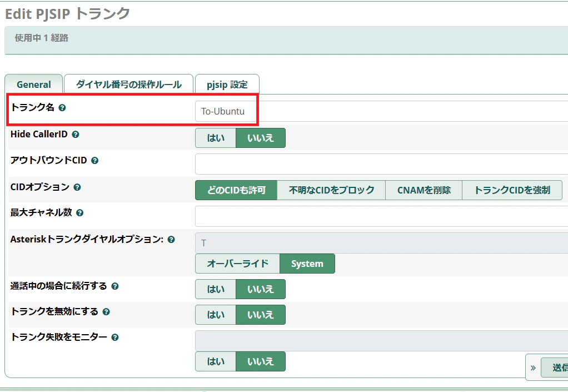
Task: Open ダイヤル番号の操作ルール tab
Action: click(x=128, y=85)
